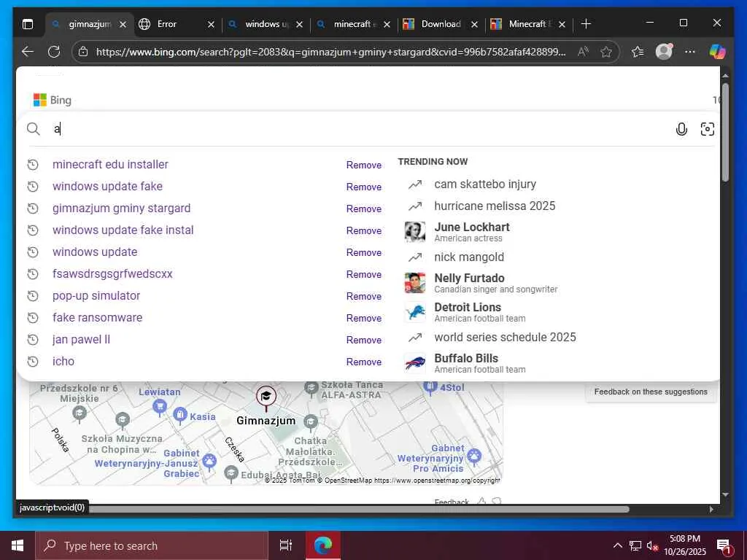Viewport: 747px width, 560px height.
Task: Start voice search with microphone icon
Action: 681,129
